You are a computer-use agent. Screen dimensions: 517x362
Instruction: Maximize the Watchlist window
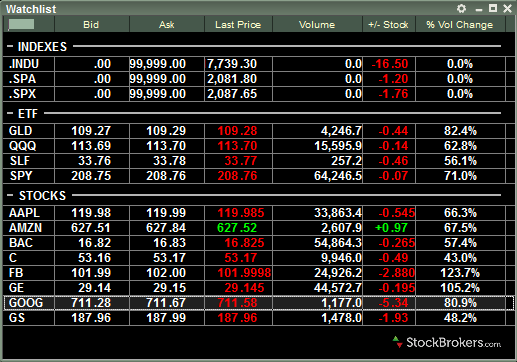(x=493, y=8)
